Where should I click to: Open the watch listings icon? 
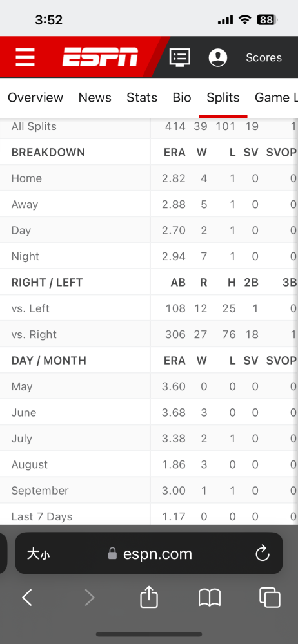(x=180, y=57)
